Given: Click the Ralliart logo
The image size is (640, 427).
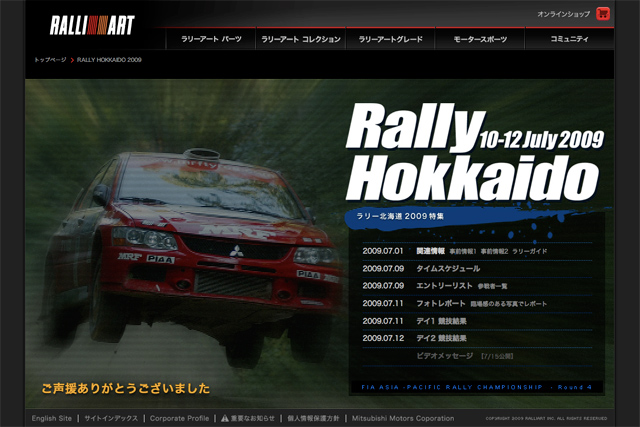Looking at the screenshot, I should pos(92,25).
